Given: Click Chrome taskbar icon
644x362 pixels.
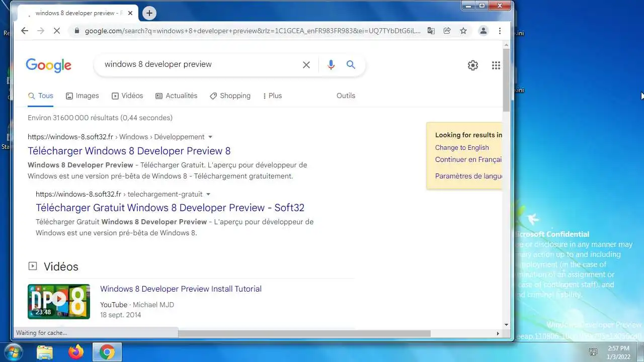Looking at the screenshot, I should pos(107,352).
